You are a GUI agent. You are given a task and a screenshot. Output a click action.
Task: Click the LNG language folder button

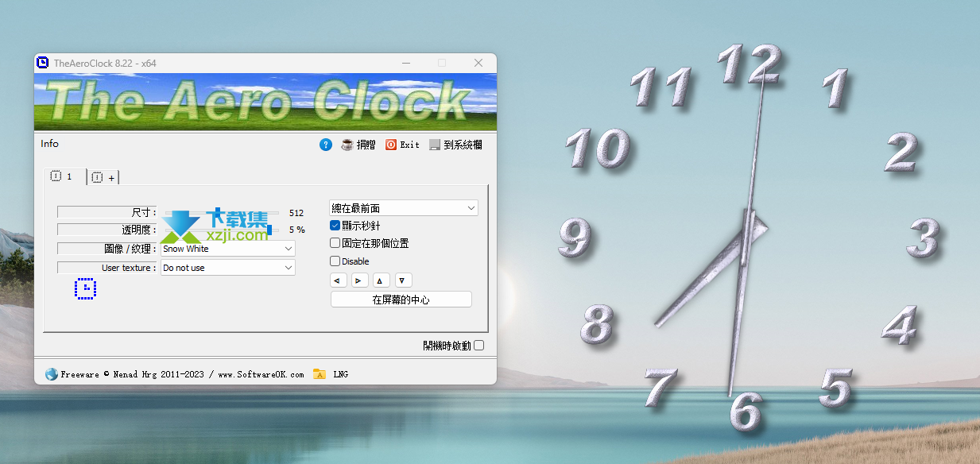coord(331,374)
